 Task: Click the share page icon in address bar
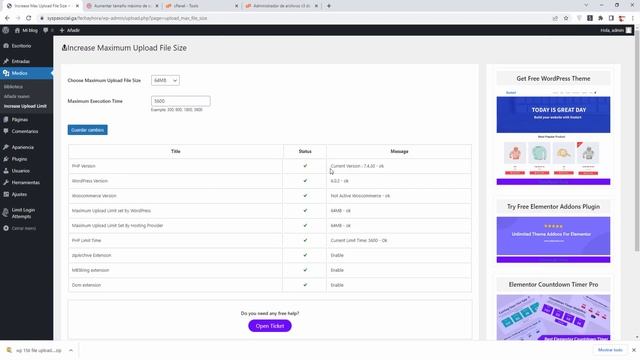(555, 18)
